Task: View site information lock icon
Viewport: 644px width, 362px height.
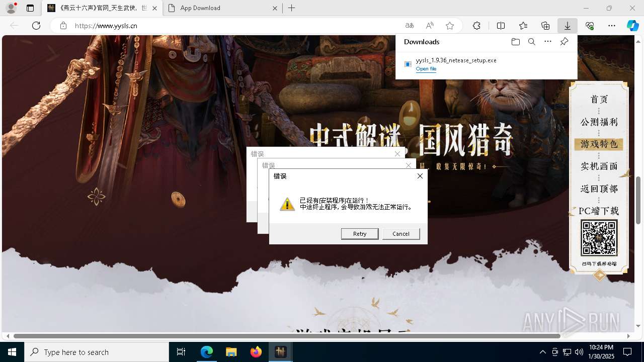Action: (63, 26)
